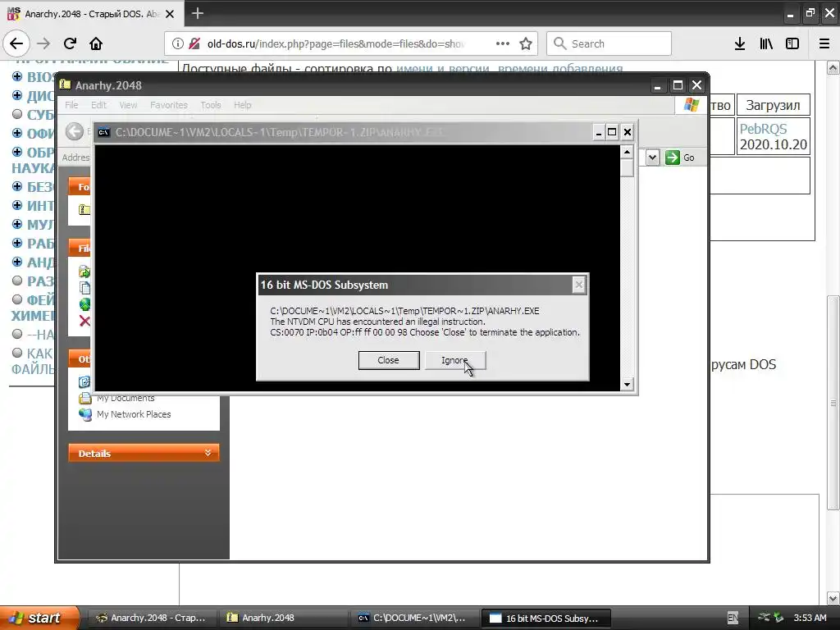The height and width of the screenshot is (630, 840).
Task: Select the КАК category bullet
Action: click(x=17, y=353)
